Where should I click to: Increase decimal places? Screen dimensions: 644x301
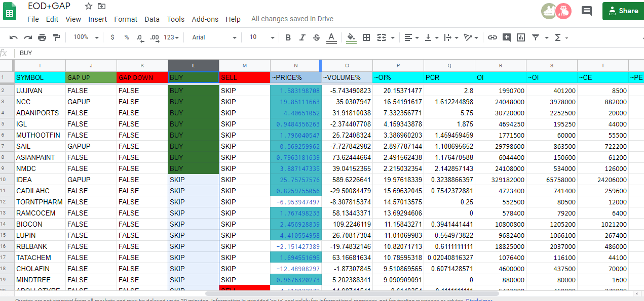point(155,37)
